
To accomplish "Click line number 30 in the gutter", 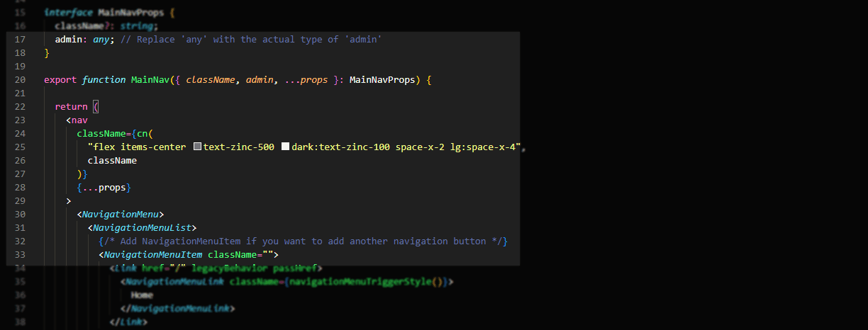I will click(20, 214).
